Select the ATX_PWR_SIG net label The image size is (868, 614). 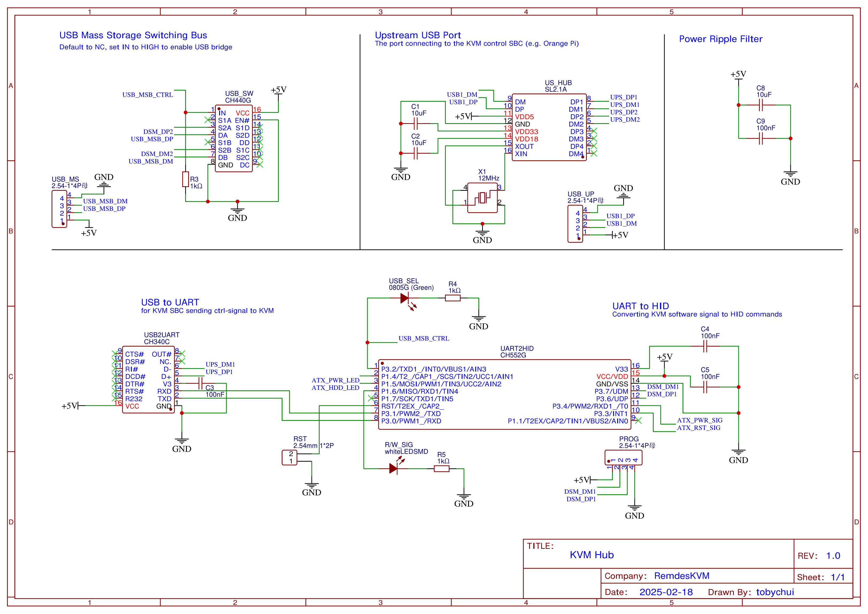coord(699,421)
